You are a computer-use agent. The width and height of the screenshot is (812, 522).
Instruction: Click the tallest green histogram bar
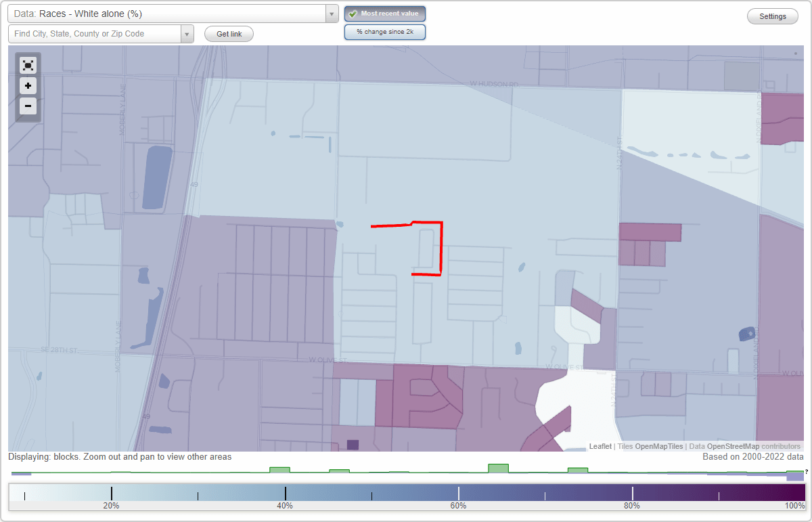pos(498,469)
